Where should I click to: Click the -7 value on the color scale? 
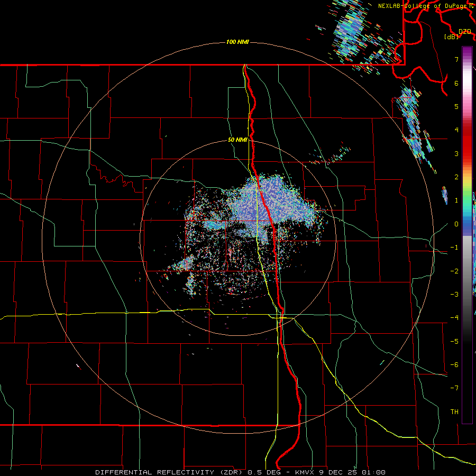click(x=454, y=388)
